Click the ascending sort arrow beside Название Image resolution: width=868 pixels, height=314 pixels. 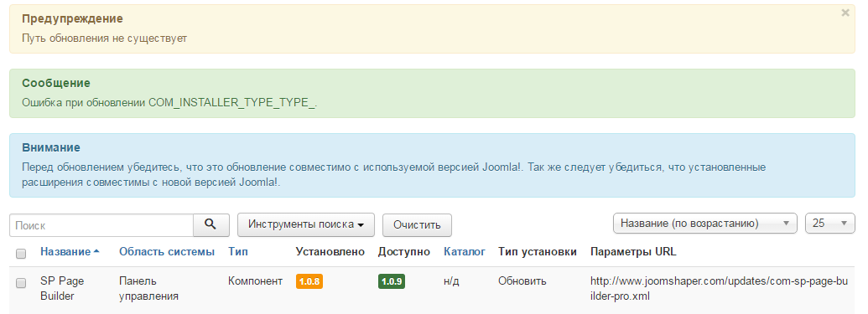(x=97, y=251)
